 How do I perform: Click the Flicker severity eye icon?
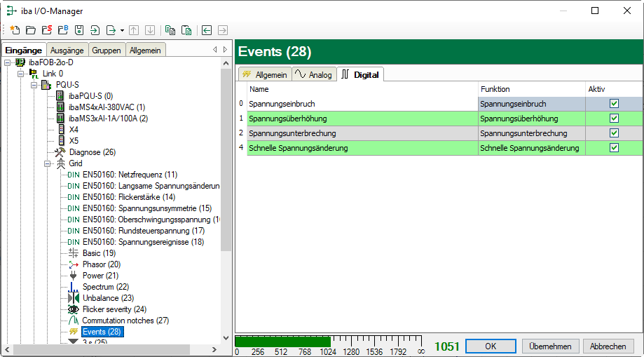(73, 309)
